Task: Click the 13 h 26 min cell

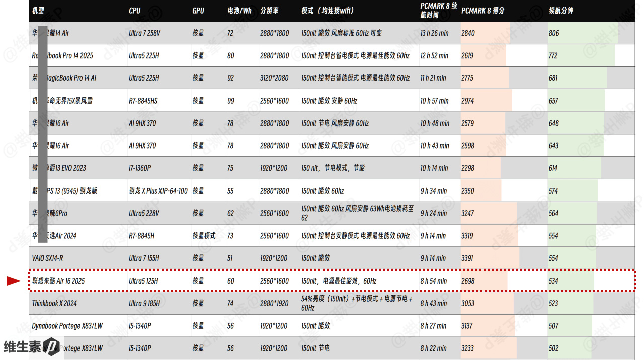Action: pos(435,33)
